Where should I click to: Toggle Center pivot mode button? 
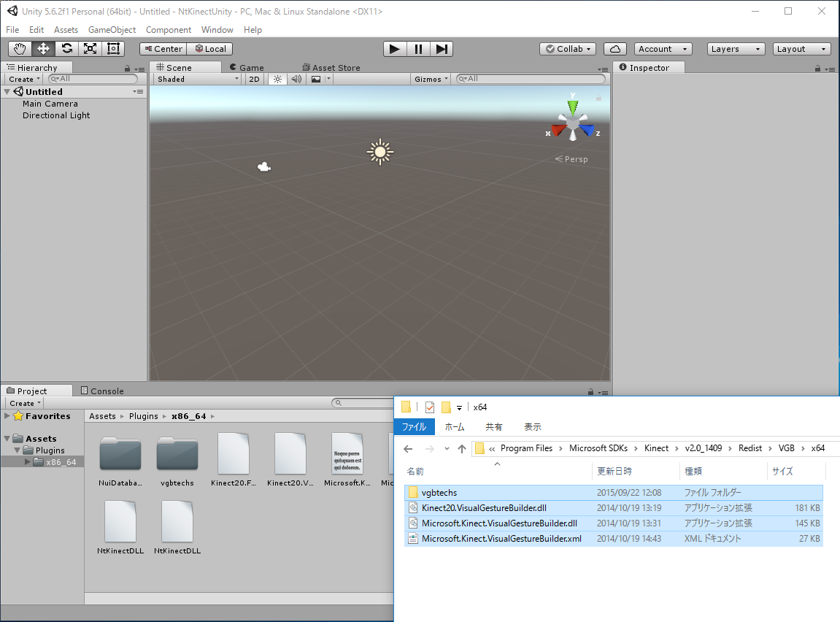(x=163, y=49)
